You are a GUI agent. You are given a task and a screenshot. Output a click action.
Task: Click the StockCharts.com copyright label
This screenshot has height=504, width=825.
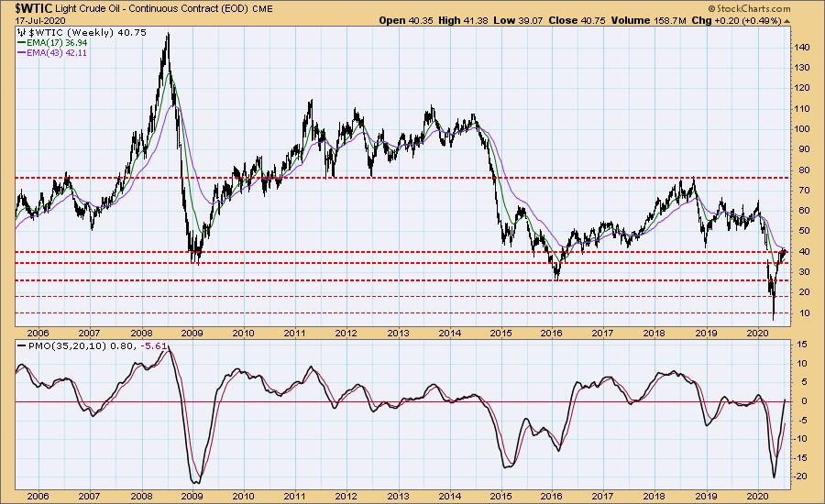[749, 8]
